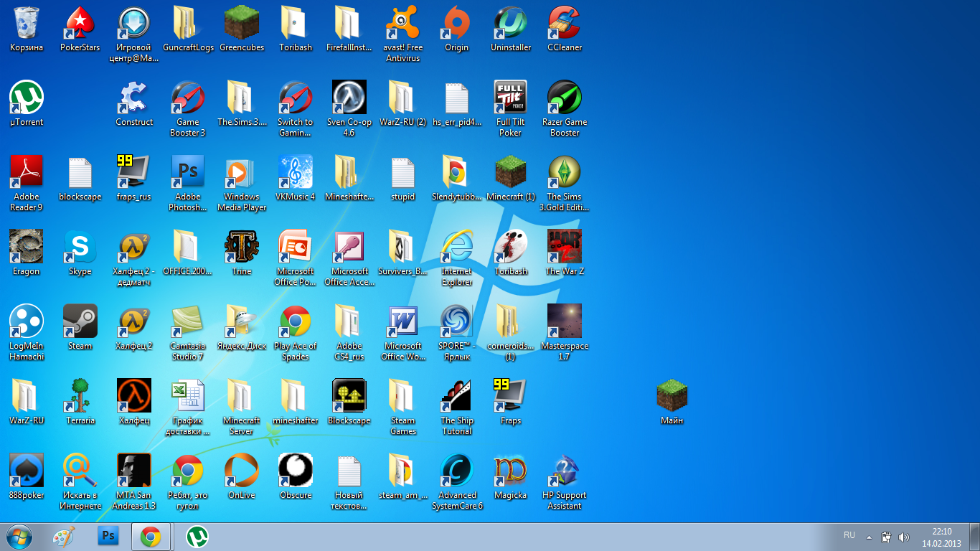Open The War Z shortcut
Viewport: 980px width, 551px height.
pyautogui.click(x=565, y=247)
